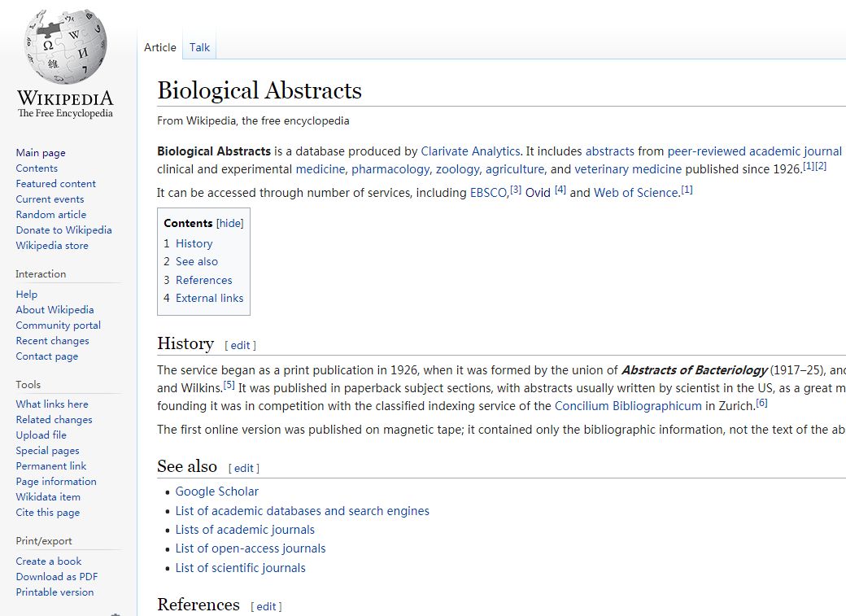This screenshot has height=616, width=846.
Task: Open the agriculture link
Action: (515, 169)
